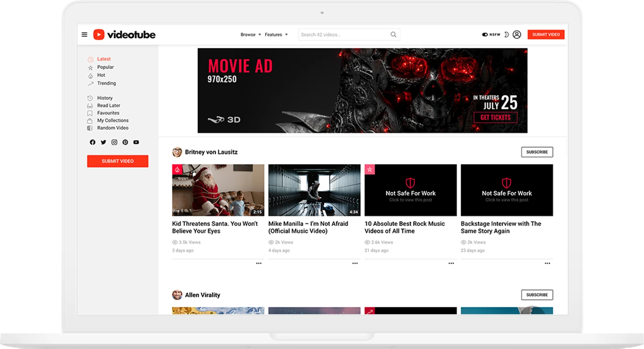Expand the Features dropdown

(276, 34)
